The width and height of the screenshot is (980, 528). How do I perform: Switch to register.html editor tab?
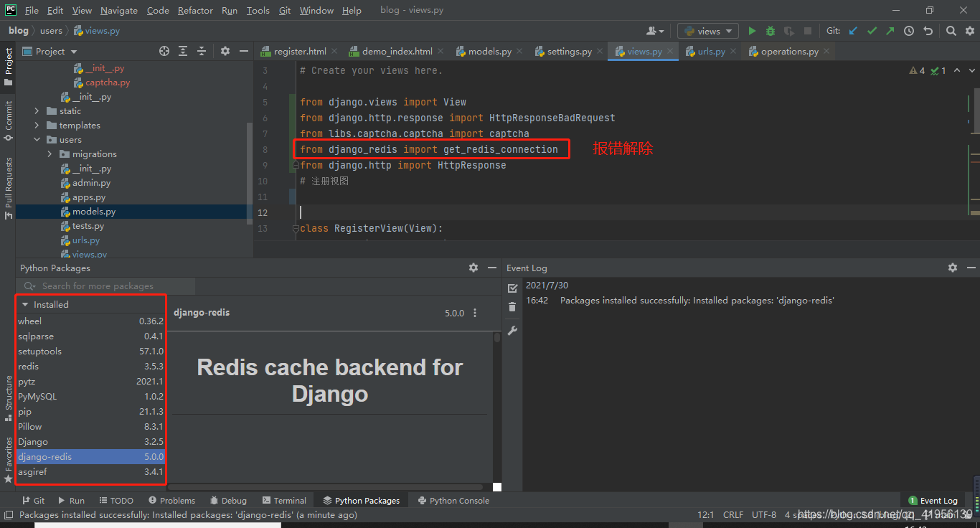(x=300, y=52)
